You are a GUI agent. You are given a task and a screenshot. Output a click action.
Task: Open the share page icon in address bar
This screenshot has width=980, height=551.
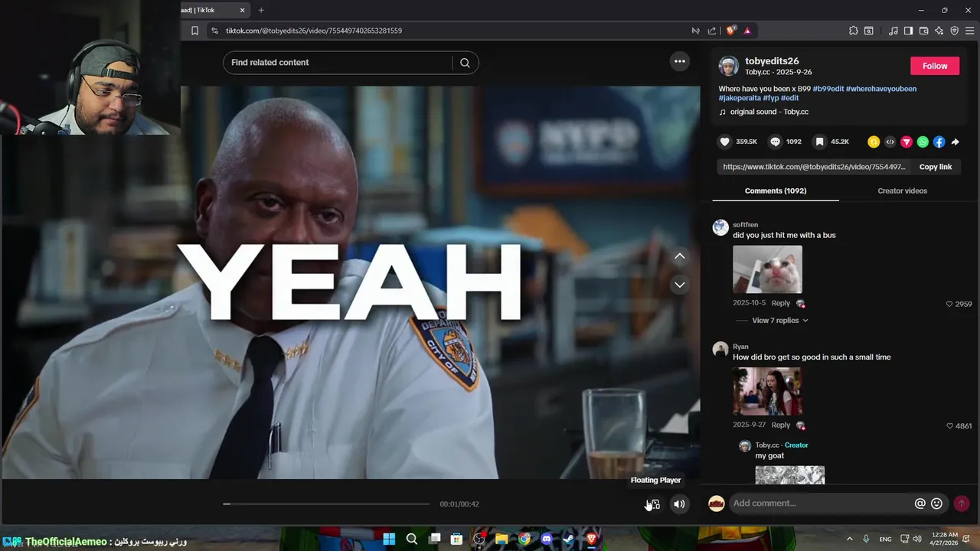point(712,31)
